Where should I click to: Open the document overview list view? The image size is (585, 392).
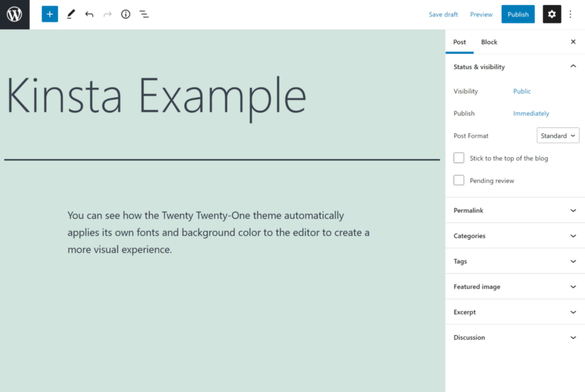pyautogui.click(x=144, y=14)
